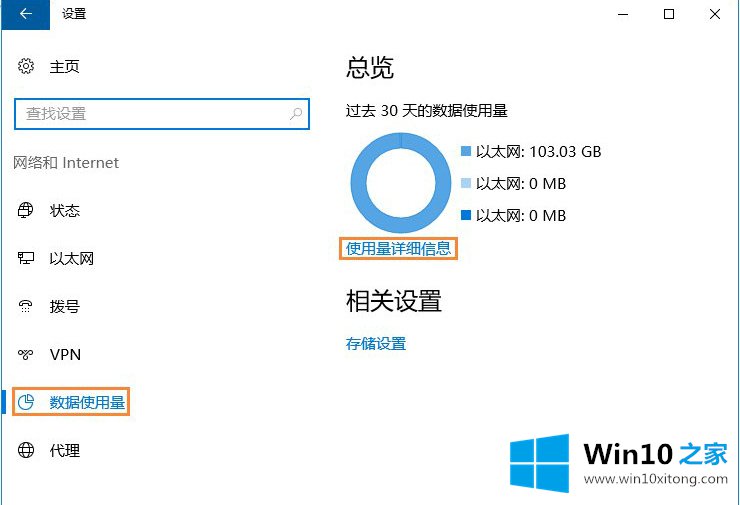740x505 pixels.
Task: Click the Home gear icon
Action: coord(26,67)
